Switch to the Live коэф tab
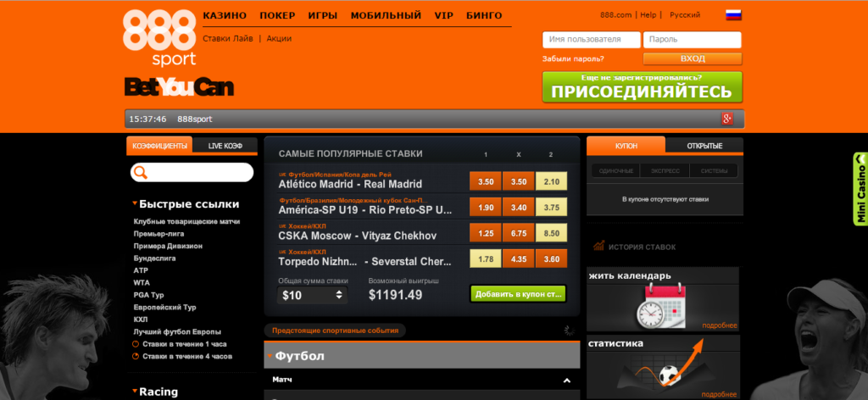868x400 pixels. 225,146
